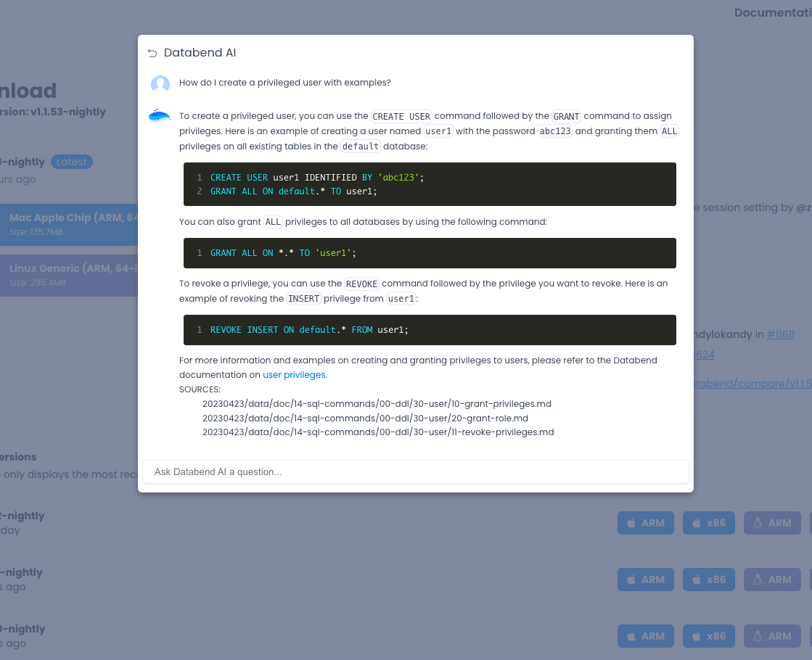Viewport: 812px width, 660px height.
Task: Click the user avatar next to the question
Action: 160,83
